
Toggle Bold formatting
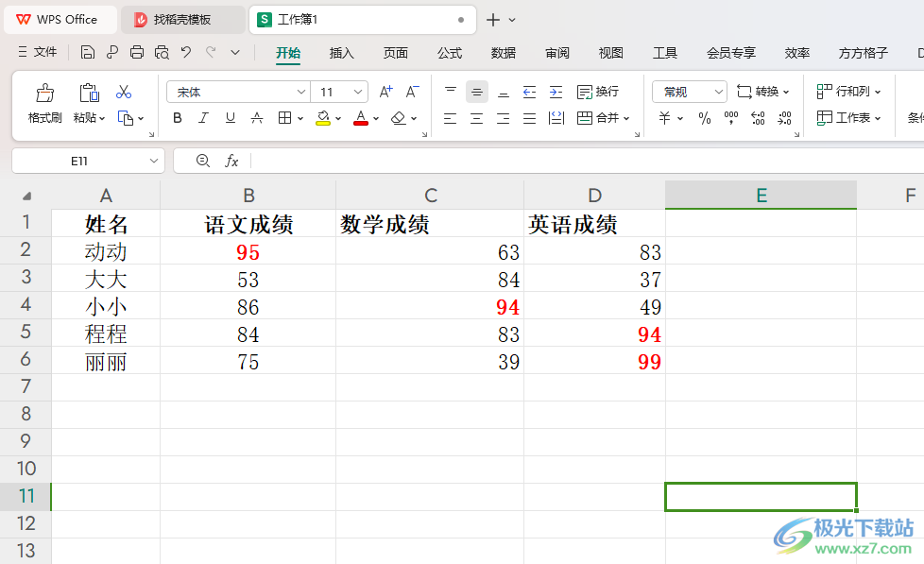coord(178,118)
